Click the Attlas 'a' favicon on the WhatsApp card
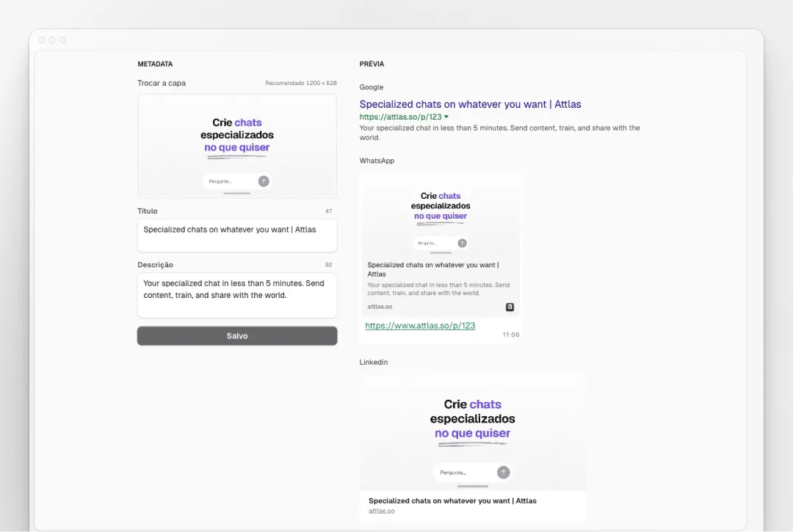 (510, 307)
